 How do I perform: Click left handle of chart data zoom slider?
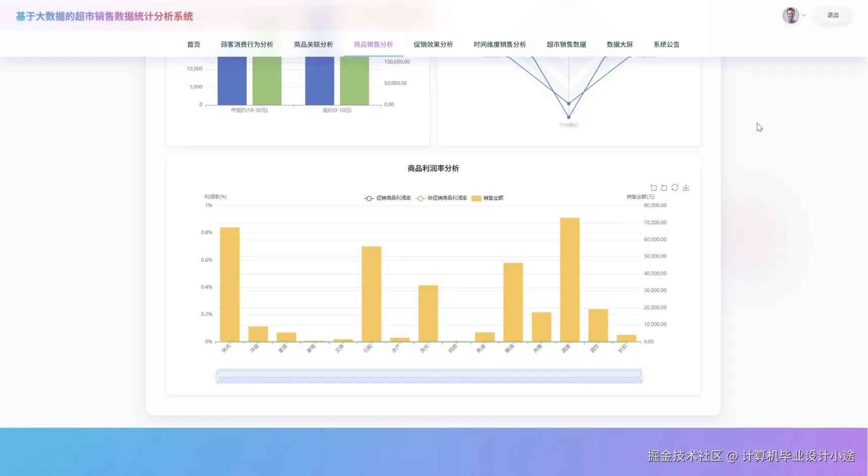pos(217,377)
